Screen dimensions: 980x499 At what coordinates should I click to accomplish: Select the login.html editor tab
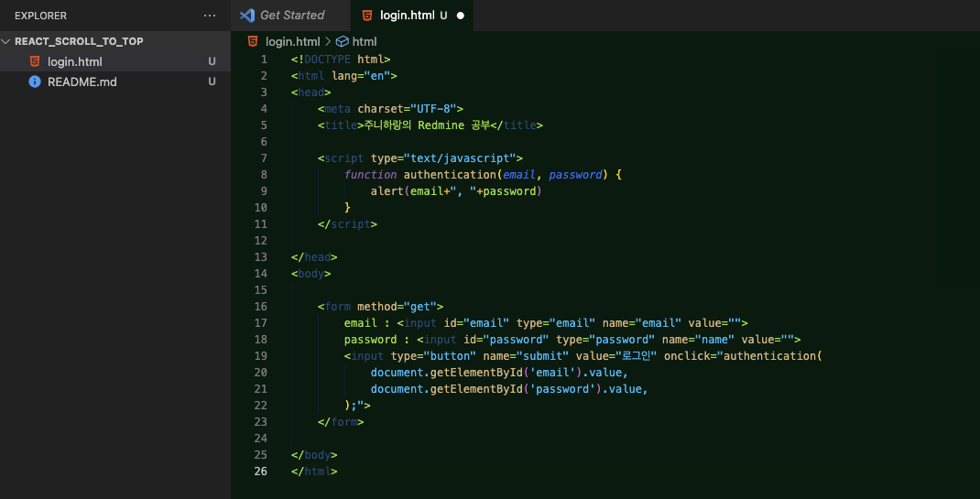point(412,16)
